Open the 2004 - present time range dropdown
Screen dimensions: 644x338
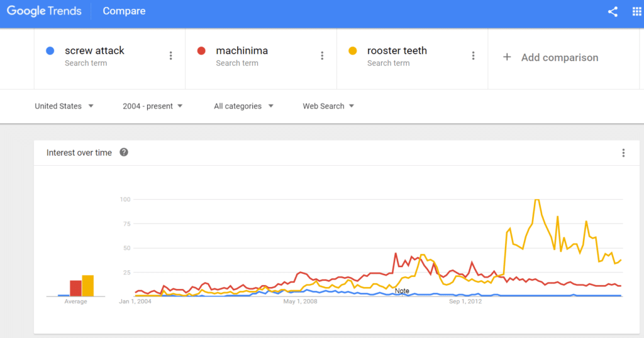pos(152,106)
